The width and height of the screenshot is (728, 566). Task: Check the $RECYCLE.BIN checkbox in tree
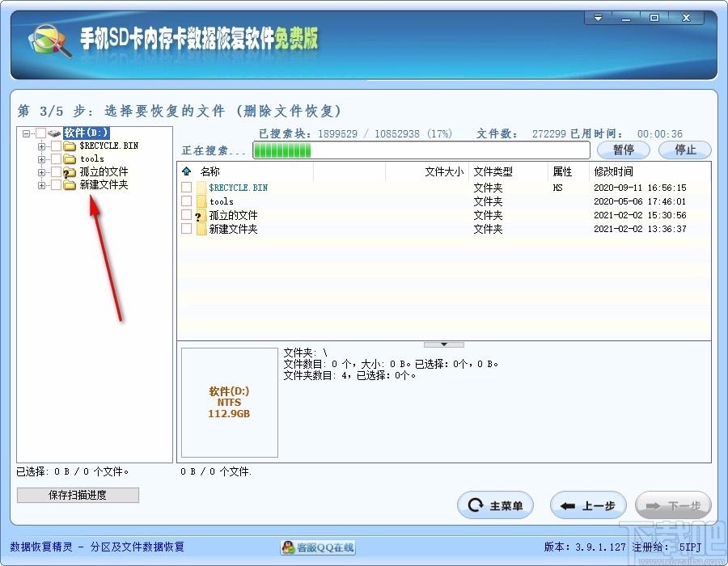[56, 146]
